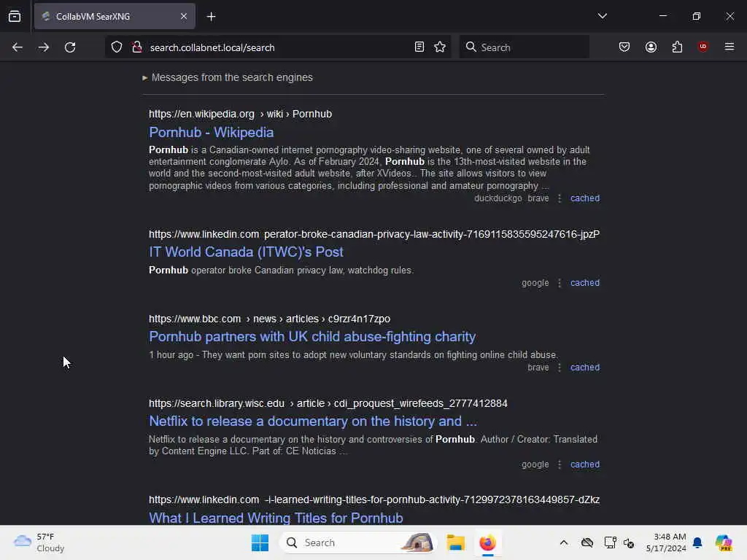Click the muted volume tray icon
The height and width of the screenshot is (560, 747).
pos(629,542)
